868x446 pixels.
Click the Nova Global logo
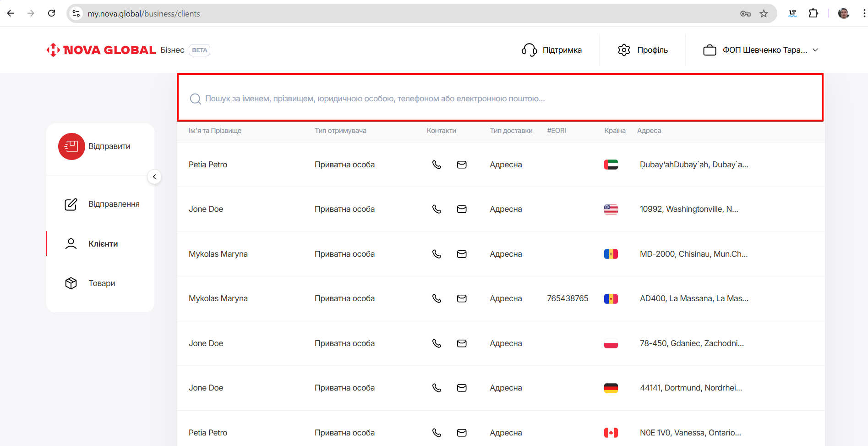pos(102,50)
